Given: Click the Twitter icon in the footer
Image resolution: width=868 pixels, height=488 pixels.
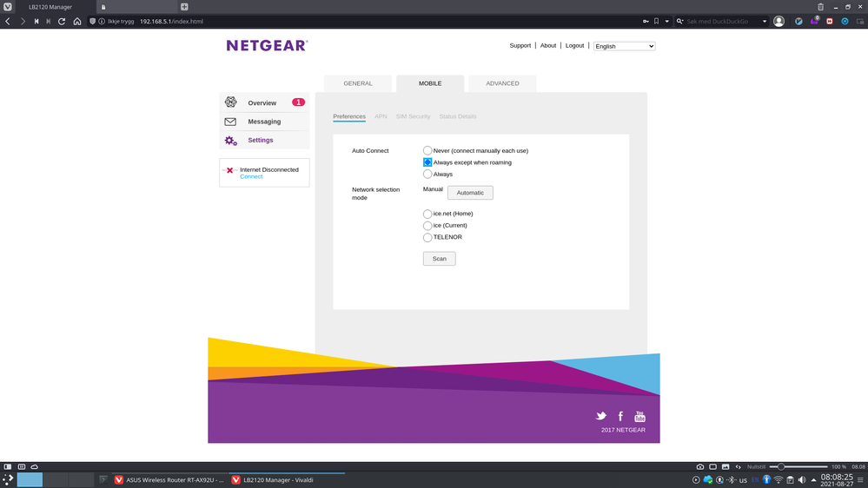Looking at the screenshot, I should coord(600,417).
